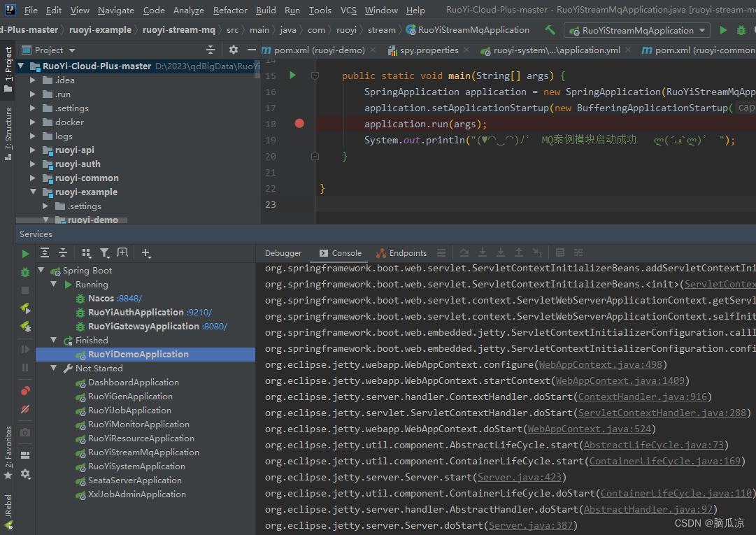The width and height of the screenshot is (756, 535).
Task: Close the spy.properties tab
Action: point(466,50)
